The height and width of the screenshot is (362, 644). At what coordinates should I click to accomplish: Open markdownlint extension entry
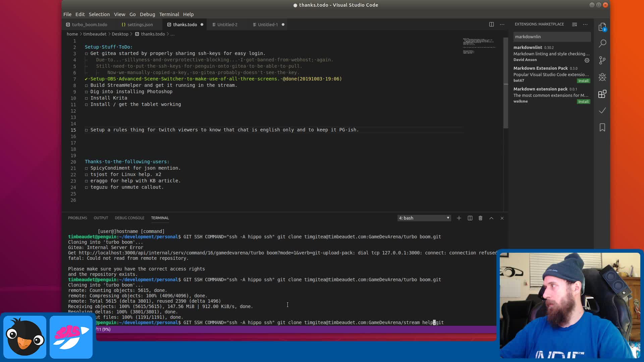tap(552, 54)
